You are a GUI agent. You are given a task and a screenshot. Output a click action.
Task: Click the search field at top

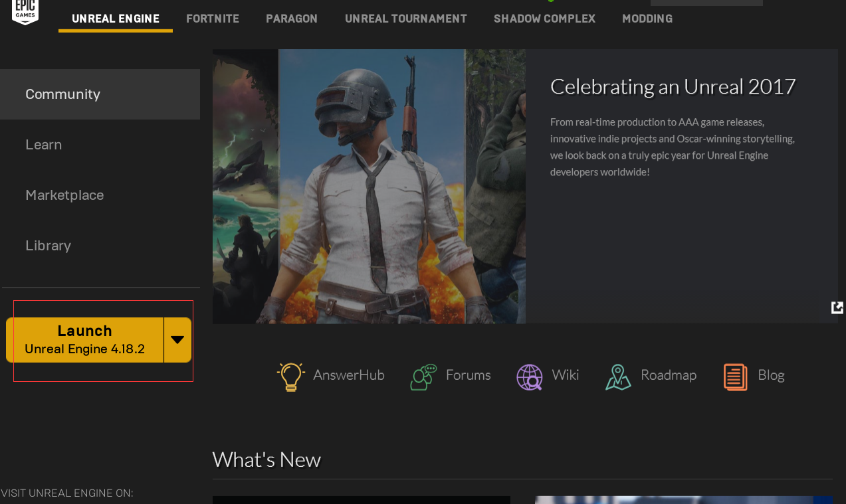pos(706,3)
